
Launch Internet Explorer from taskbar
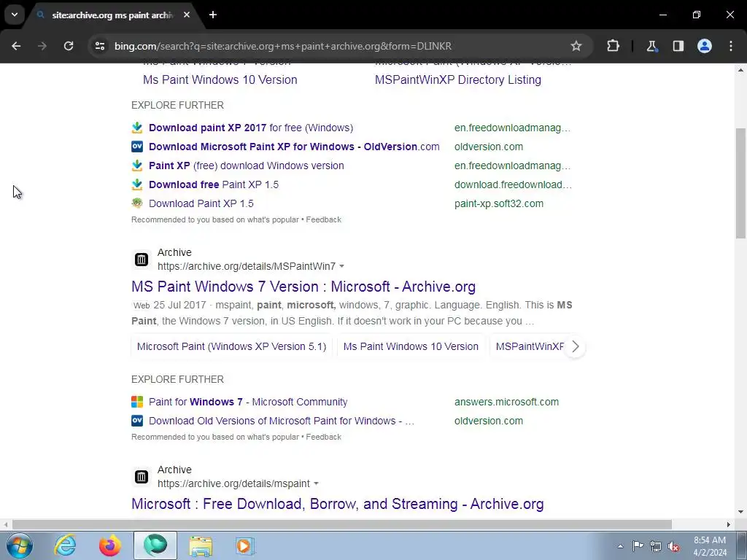tap(65, 545)
